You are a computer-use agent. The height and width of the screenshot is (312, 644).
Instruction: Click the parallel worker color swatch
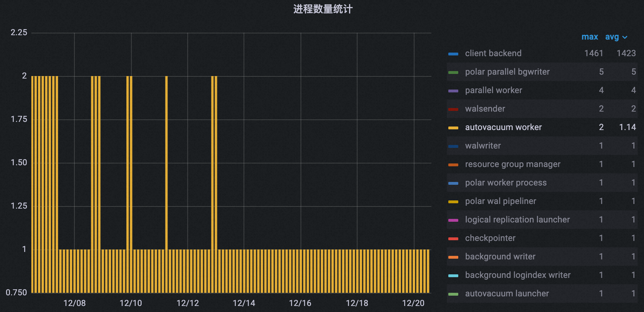(453, 91)
